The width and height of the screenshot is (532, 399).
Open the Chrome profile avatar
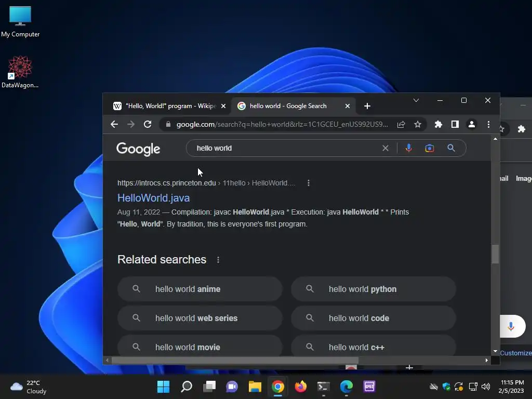tap(472, 125)
